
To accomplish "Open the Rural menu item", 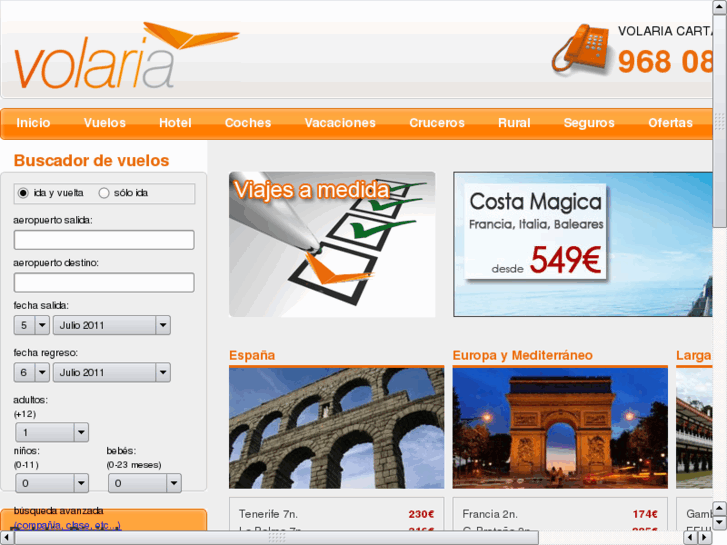I will pos(514,123).
